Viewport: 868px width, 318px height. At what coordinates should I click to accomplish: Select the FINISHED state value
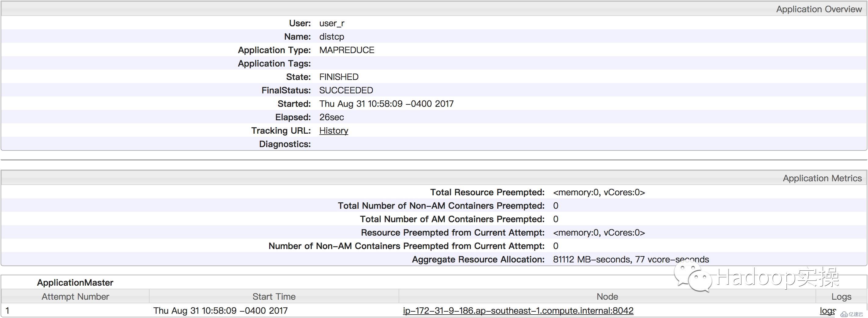pyautogui.click(x=339, y=77)
